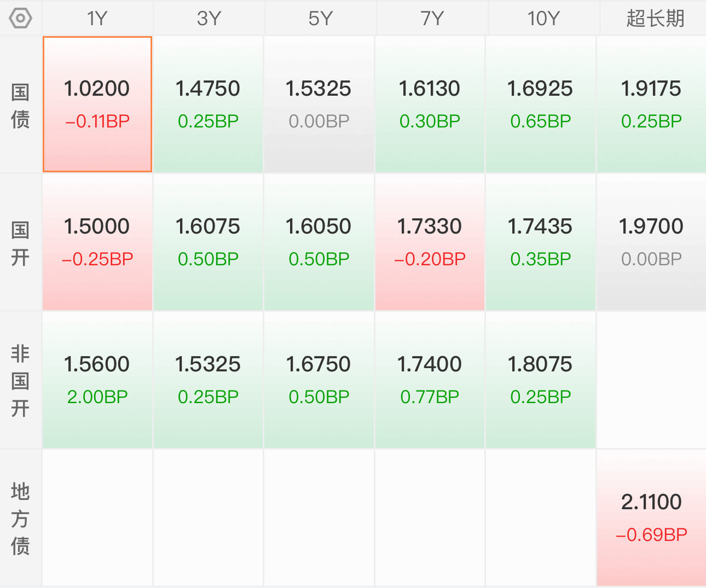706x588 pixels.
Task: Select the 国债 row label
Action: click(x=20, y=105)
